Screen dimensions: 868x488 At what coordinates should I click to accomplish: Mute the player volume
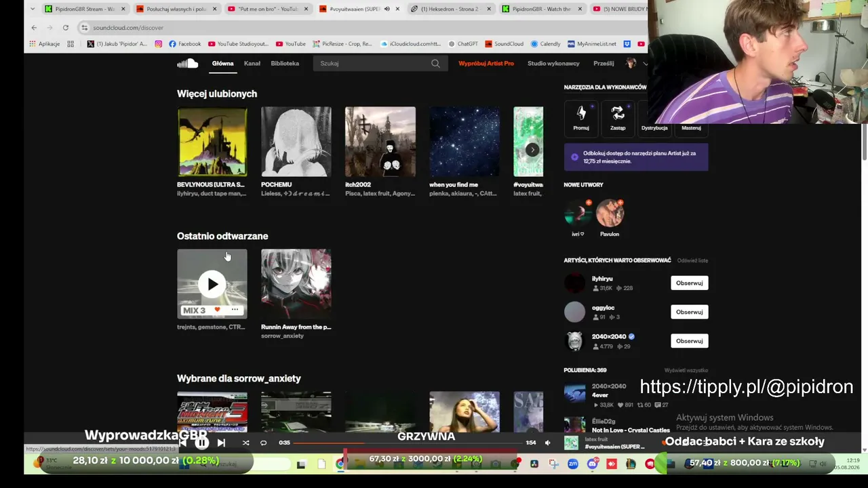548,443
